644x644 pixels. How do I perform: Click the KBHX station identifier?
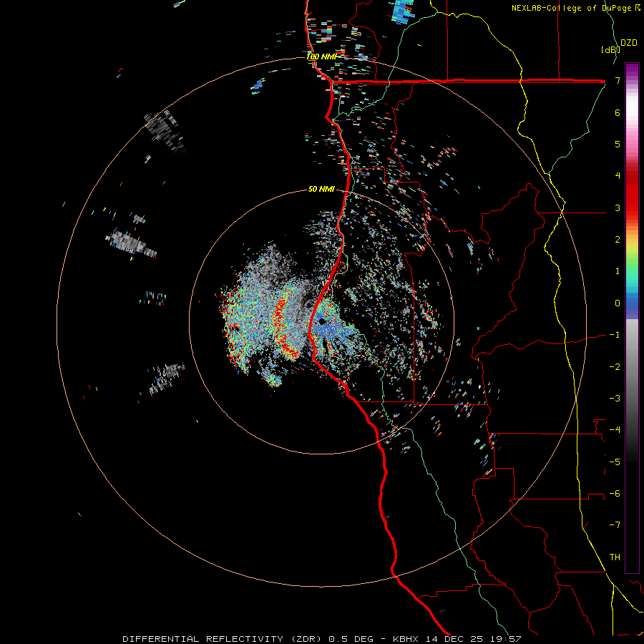coord(406,639)
